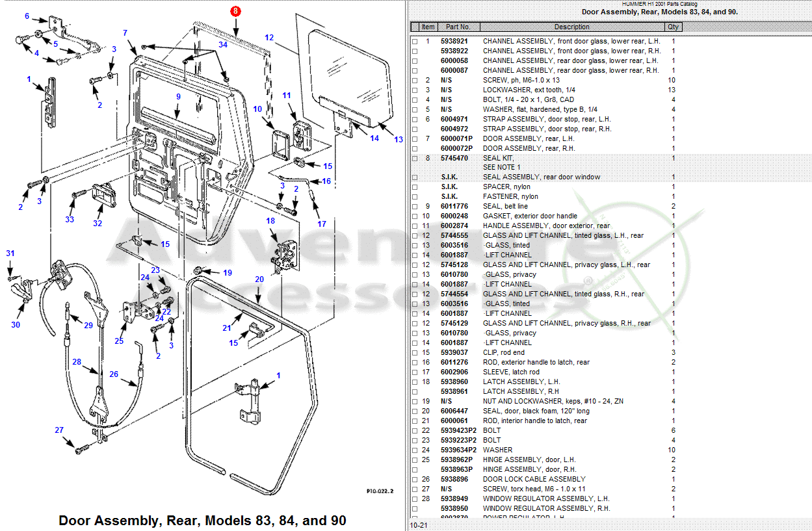Check the box for hinge assembly 5938962P
This screenshot has width=812, height=531.
point(414,460)
